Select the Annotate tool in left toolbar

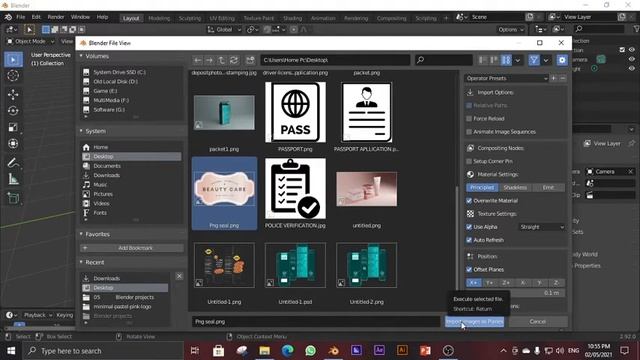[13, 163]
